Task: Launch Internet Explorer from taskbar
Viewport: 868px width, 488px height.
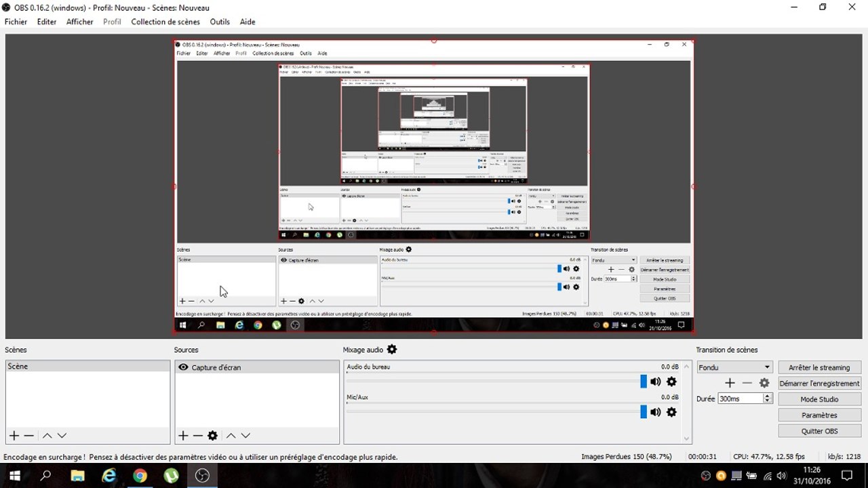Action: pyautogui.click(x=108, y=476)
